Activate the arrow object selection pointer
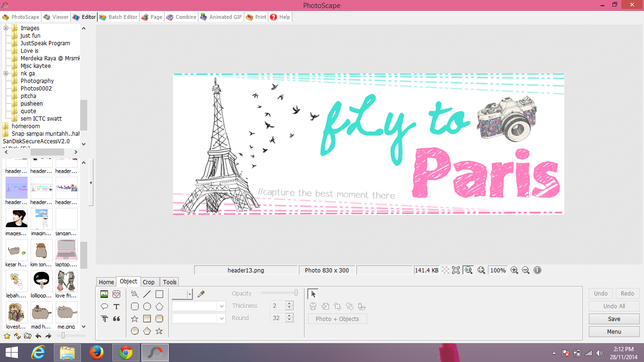The image size is (644, 362). click(x=313, y=294)
